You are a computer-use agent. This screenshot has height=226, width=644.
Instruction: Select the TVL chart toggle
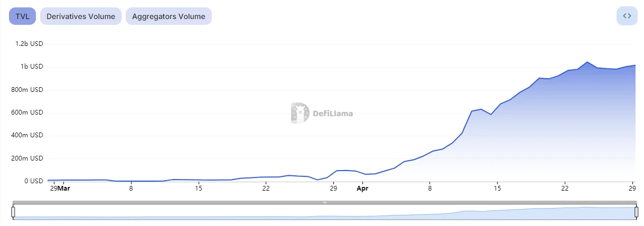tap(22, 16)
